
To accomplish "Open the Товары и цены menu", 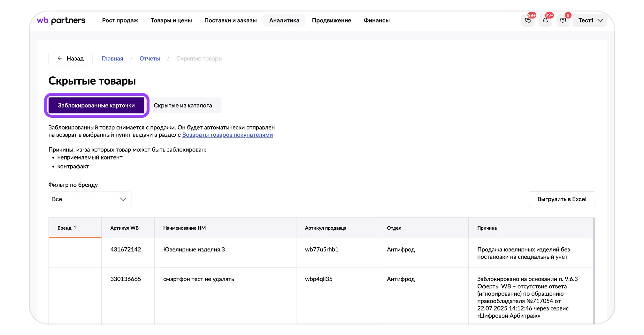I will click(x=171, y=20).
